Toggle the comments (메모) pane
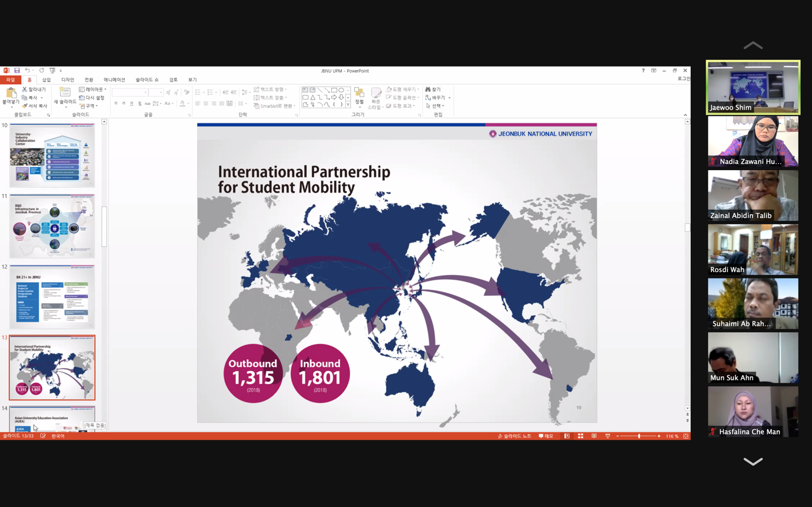This screenshot has width=812, height=507. pos(545,436)
